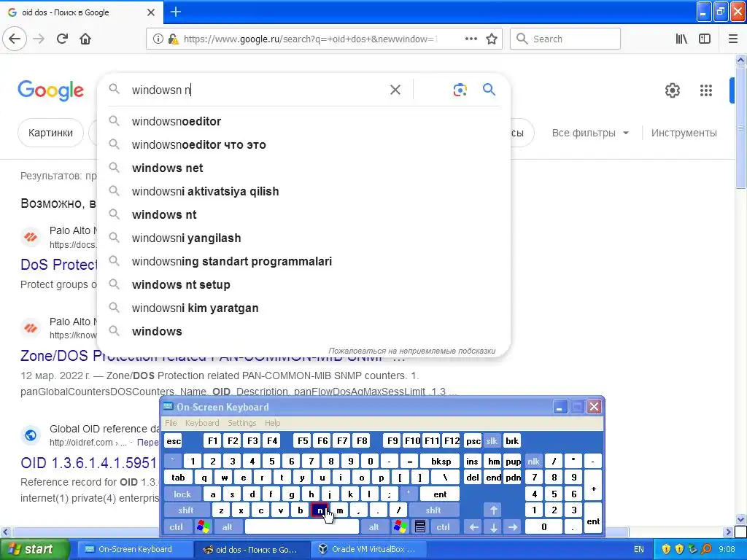The width and height of the screenshot is (747, 560).
Task: Choose the 'windowsni yangilash' suggestion
Action: [x=303, y=238]
